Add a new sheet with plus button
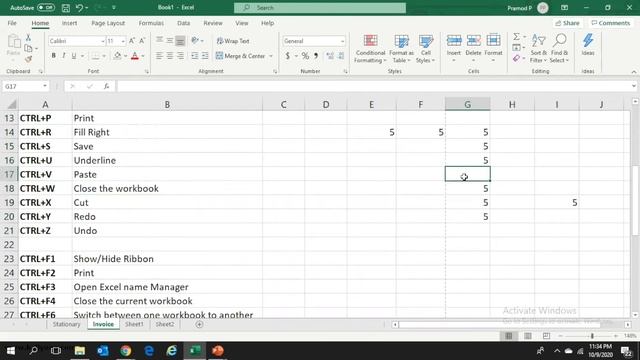Viewport: 640px width, 360px height. (x=199, y=324)
